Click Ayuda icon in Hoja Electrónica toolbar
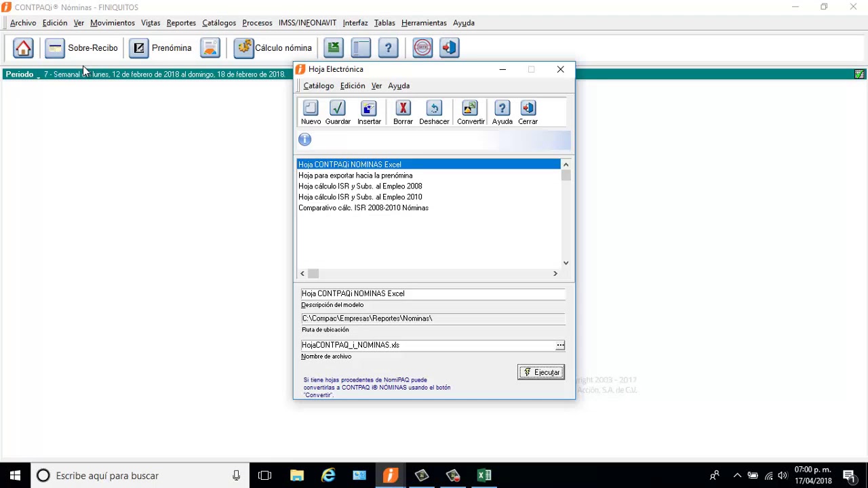 tap(502, 113)
